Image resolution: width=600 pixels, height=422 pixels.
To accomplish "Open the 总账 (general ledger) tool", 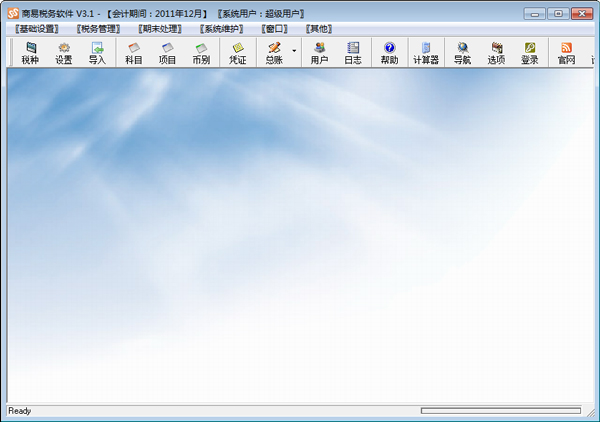I will [x=274, y=53].
